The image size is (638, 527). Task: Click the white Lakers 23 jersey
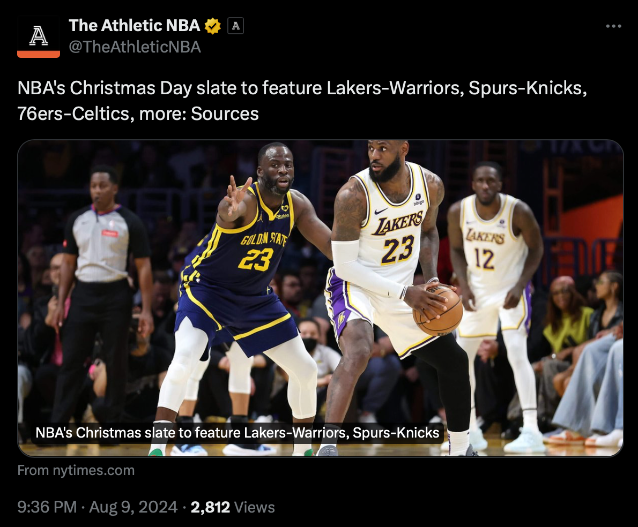[393, 228]
